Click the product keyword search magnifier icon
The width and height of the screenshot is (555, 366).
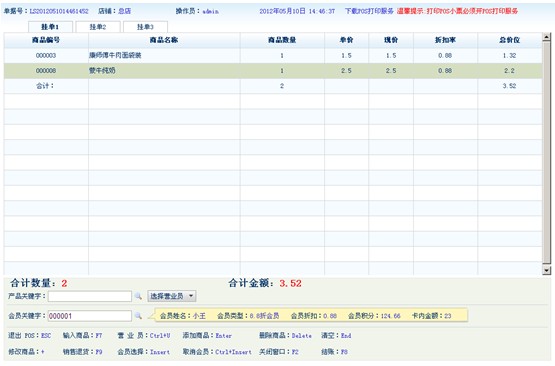[x=138, y=296]
